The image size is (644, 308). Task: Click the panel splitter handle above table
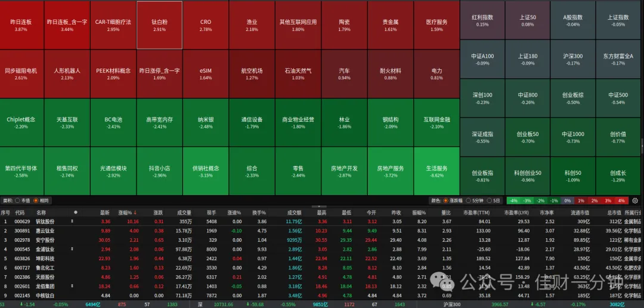(319, 207)
